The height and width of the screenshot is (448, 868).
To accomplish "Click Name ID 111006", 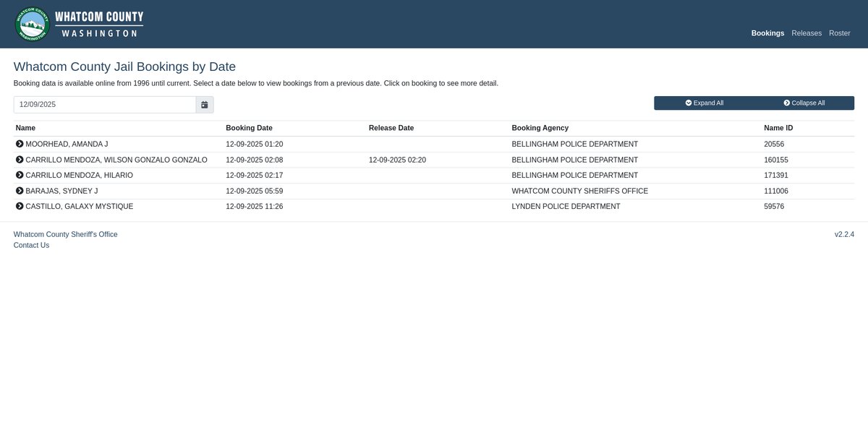I will [776, 191].
